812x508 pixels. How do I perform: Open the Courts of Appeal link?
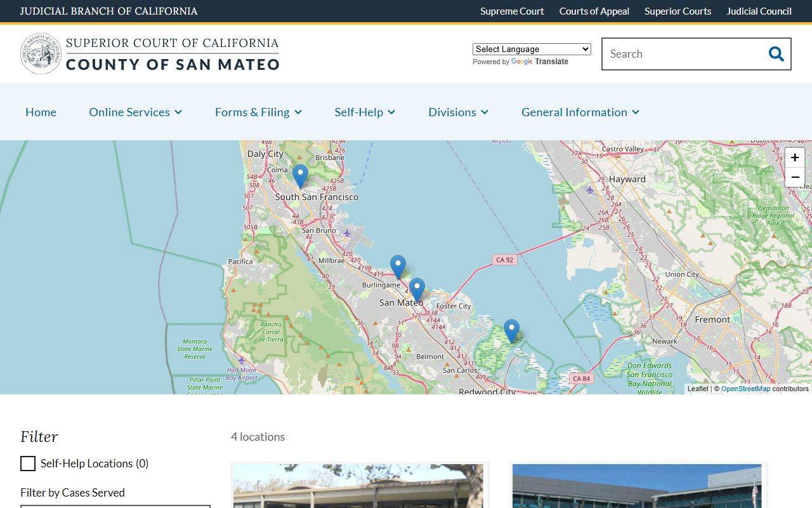click(594, 11)
